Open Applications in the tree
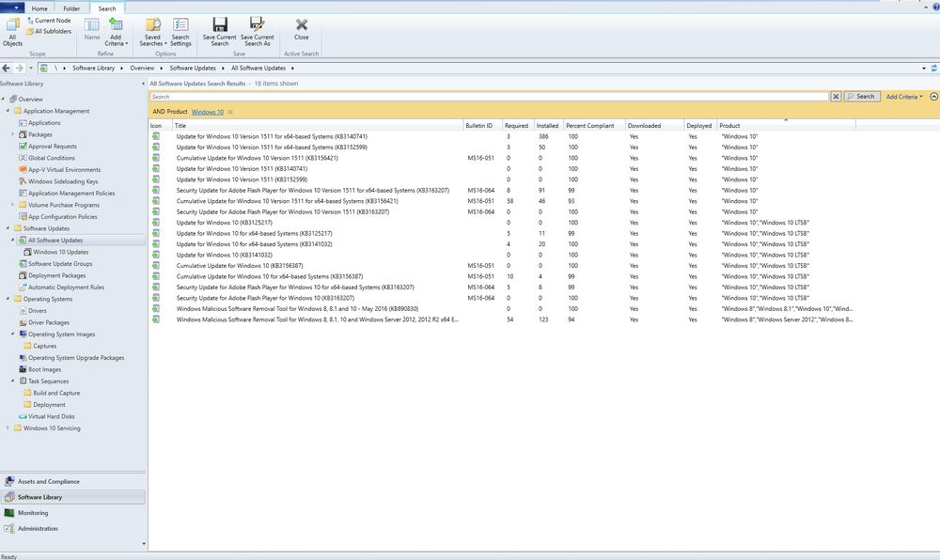The height and width of the screenshot is (560, 940). pyautogui.click(x=44, y=123)
